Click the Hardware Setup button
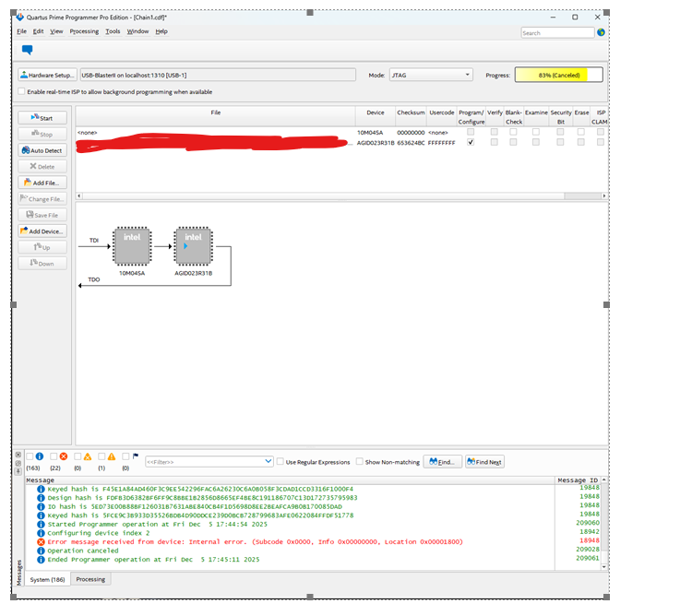The width and height of the screenshot is (692, 616). pyautogui.click(x=47, y=75)
